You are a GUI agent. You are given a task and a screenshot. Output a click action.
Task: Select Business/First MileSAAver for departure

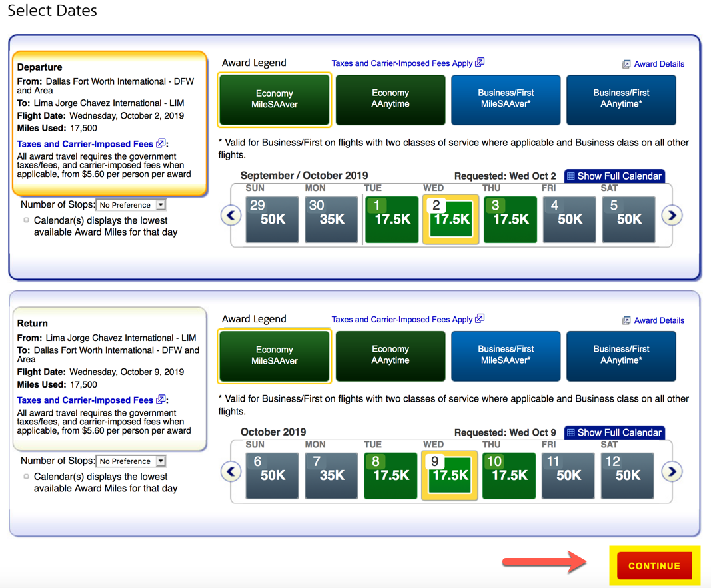pyautogui.click(x=506, y=99)
